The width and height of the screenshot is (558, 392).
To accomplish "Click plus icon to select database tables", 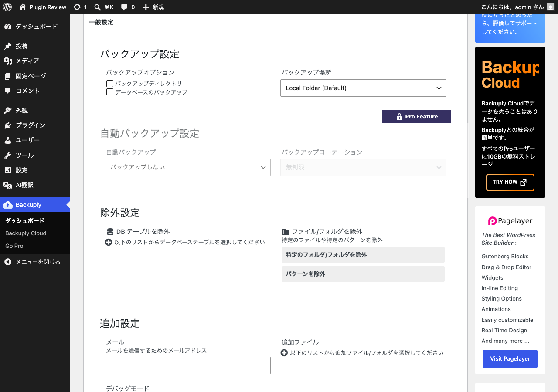I will tap(109, 242).
